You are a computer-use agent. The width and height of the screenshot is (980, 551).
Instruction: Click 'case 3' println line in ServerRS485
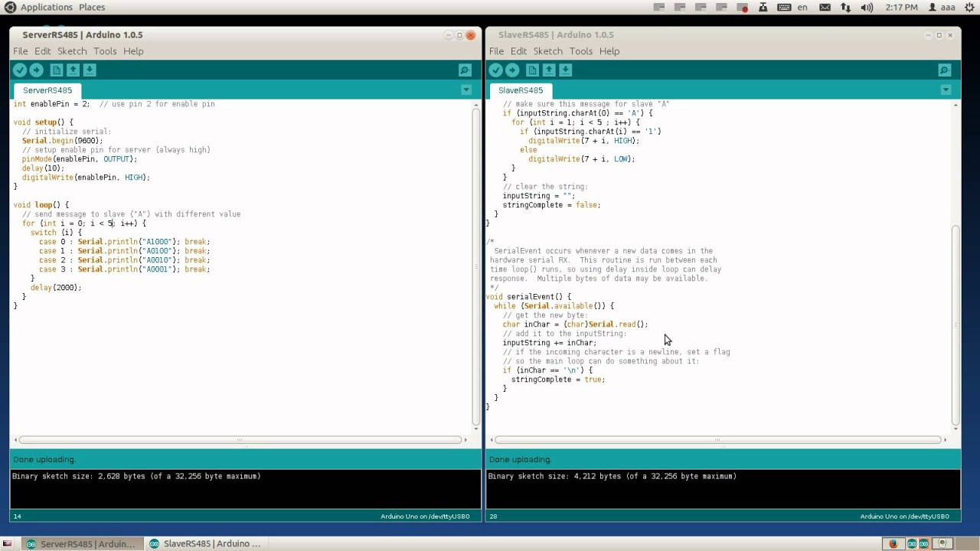click(124, 269)
